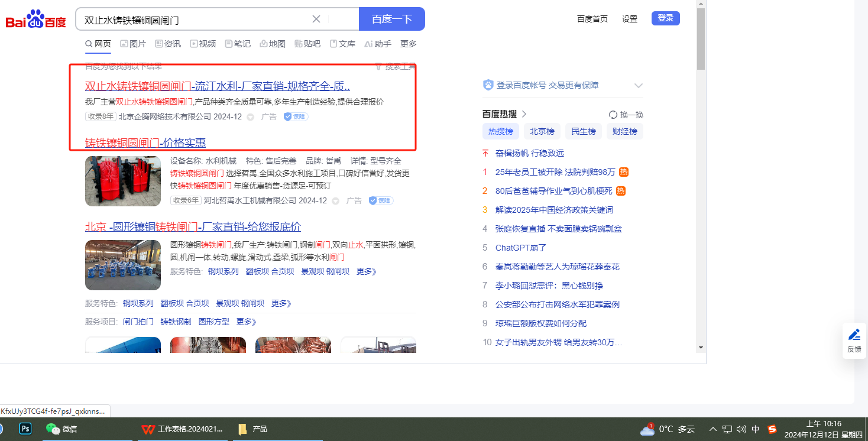Image resolution: width=868 pixels, height=441 pixels.
Task: Click 收录8年 tag
Action: coord(101,116)
